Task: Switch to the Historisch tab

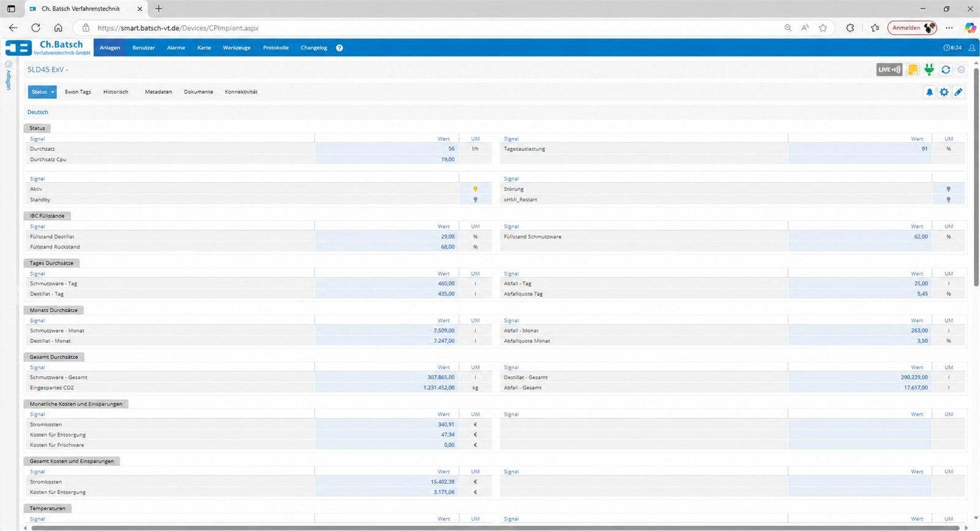Action: click(x=116, y=92)
